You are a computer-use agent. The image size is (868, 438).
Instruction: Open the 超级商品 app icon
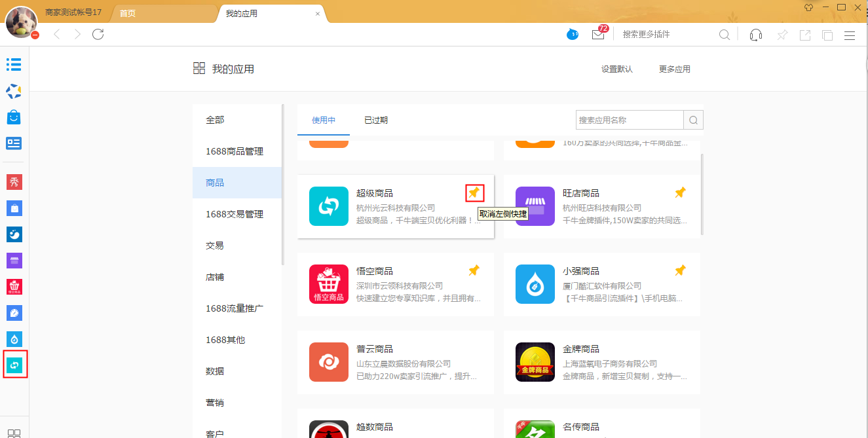[x=329, y=206]
